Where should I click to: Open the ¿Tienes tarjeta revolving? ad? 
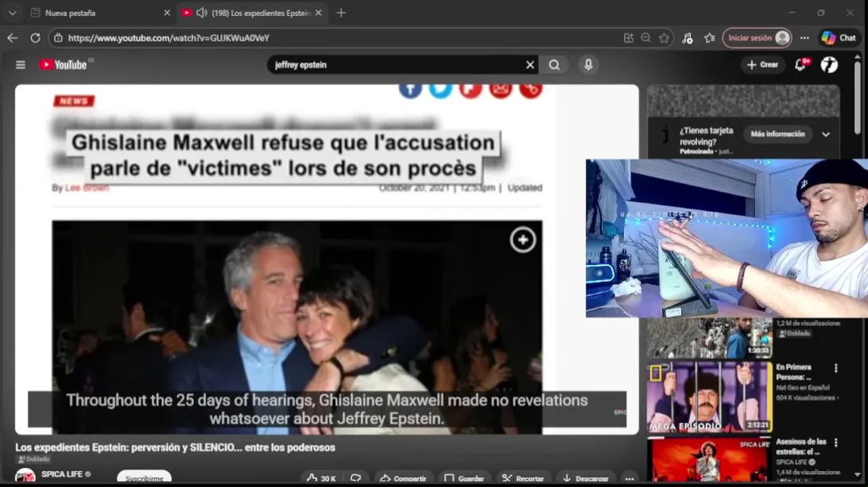pos(706,137)
